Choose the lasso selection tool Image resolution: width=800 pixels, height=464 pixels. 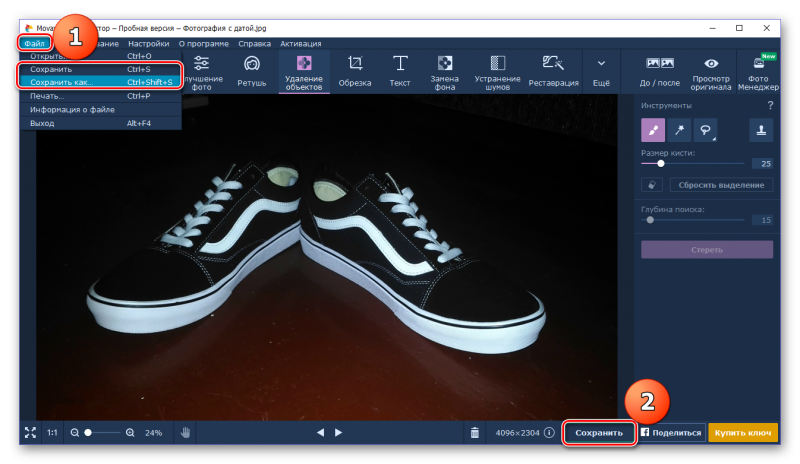tap(706, 130)
